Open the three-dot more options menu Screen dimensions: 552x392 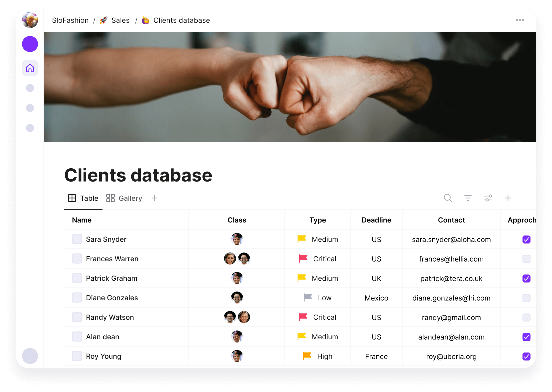coord(520,20)
